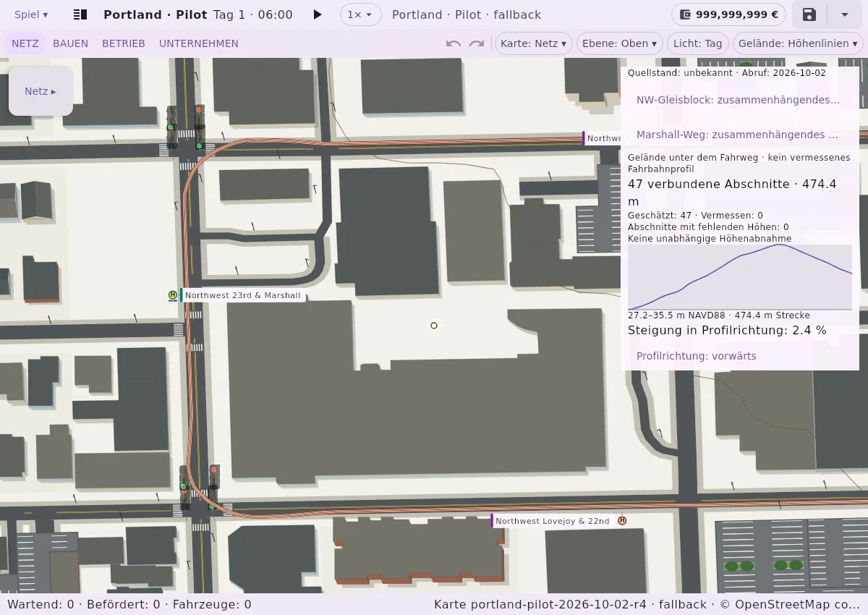Click the Northwest Lovejoy & 22nd stop icon
Image resolution: width=868 pixels, height=615 pixels.
click(622, 520)
